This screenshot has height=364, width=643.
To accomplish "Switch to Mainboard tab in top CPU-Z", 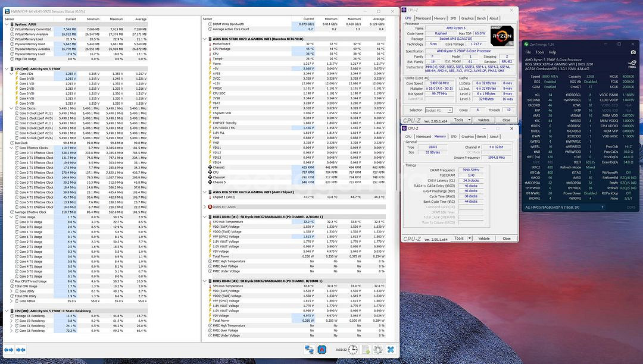I will [x=423, y=18].
